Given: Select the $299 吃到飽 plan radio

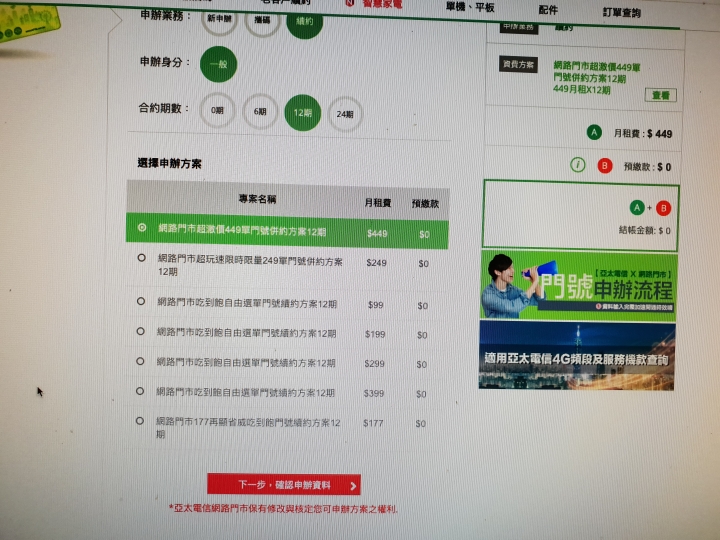Looking at the screenshot, I should point(141,361).
